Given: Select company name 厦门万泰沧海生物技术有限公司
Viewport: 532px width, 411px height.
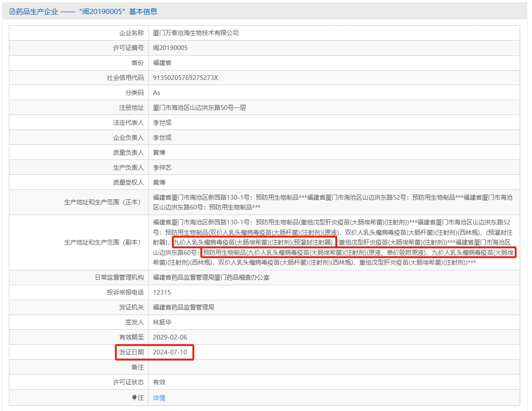Looking at the screenshot, I should point(196,33).
